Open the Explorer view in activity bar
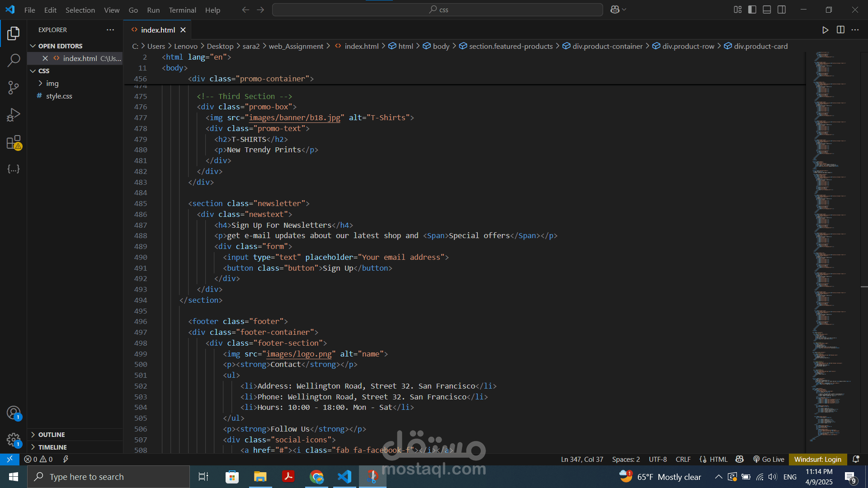868x488 pixels. click(14, 33)
